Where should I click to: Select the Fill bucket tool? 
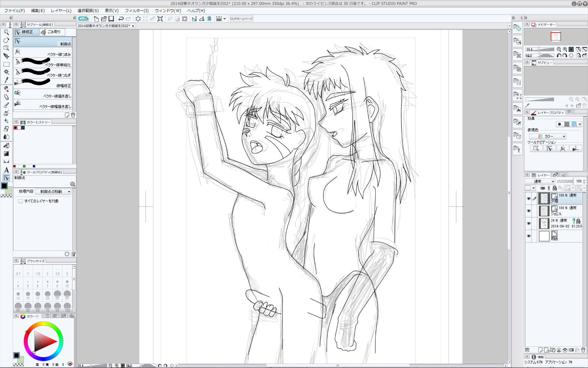click(x=6, y=146)
